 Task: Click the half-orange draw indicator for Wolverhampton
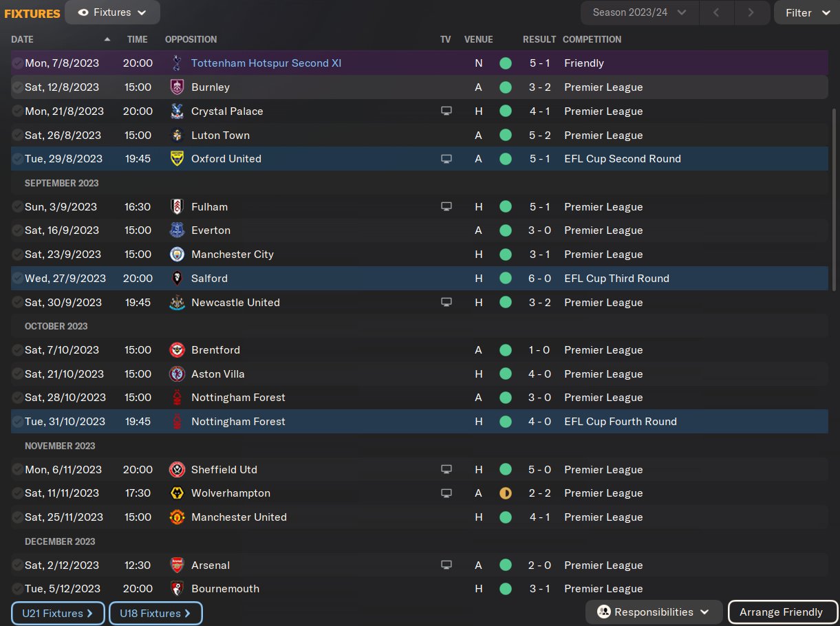click(x=506, y=493)
